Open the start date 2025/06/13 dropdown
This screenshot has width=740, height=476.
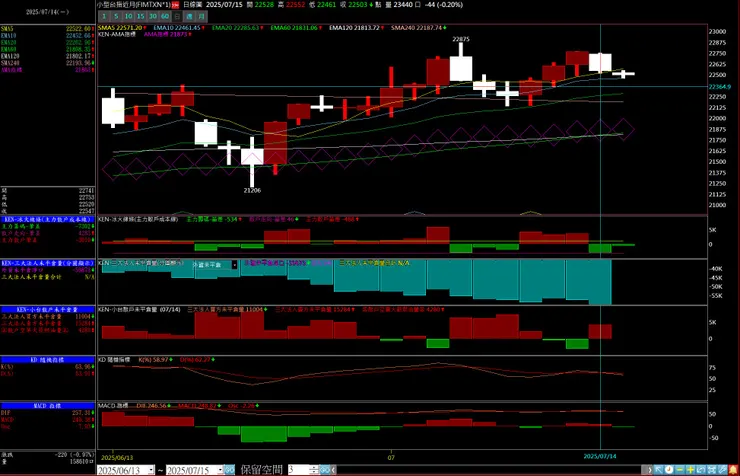click(x=151, y=470)
